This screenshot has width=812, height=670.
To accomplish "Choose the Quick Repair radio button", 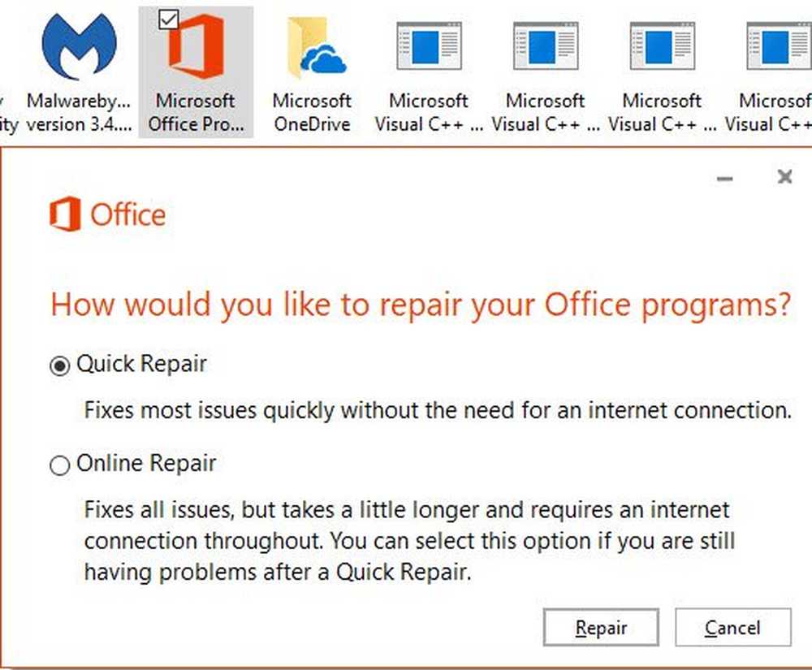I will click(59, 366).
